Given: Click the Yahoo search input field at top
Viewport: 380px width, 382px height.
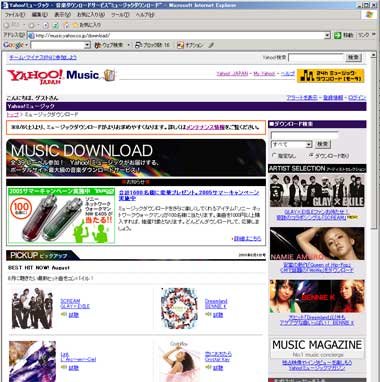Looking at the screenshot, I should coord(316,58).
